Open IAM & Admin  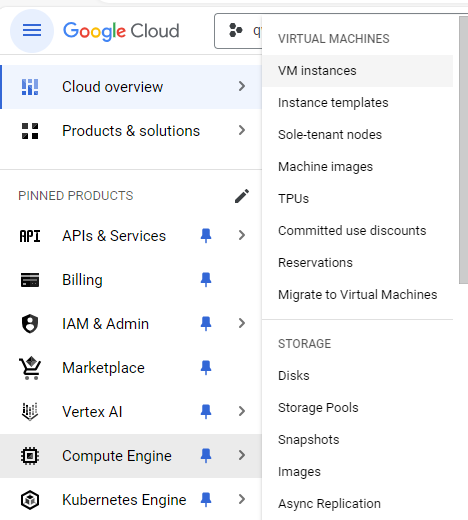coord(105,324)
